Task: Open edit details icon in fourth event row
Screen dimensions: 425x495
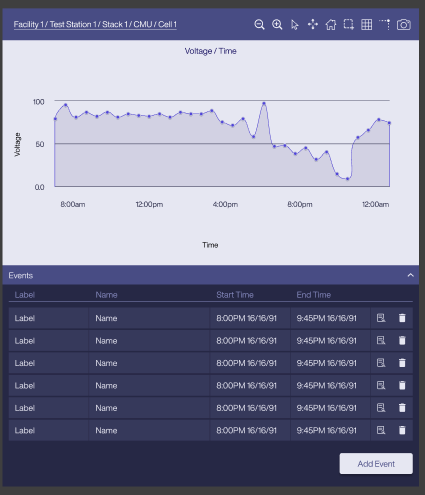Action: point(381,385)
